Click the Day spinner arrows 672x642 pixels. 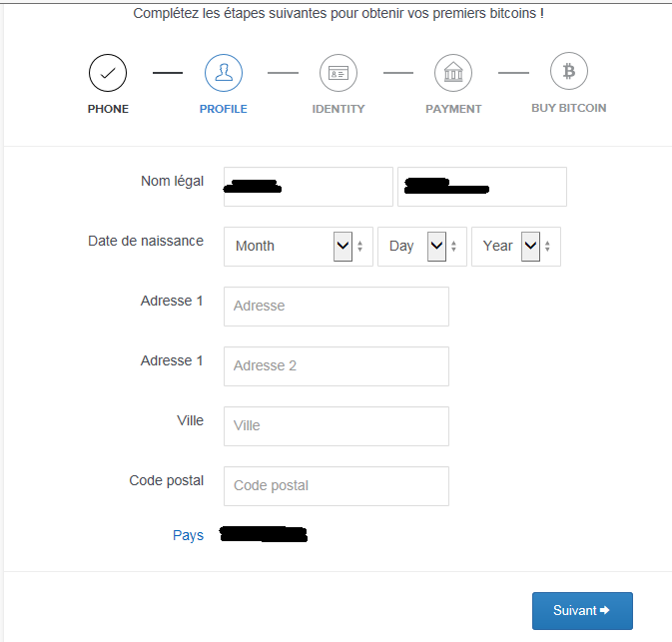point(454,247)
